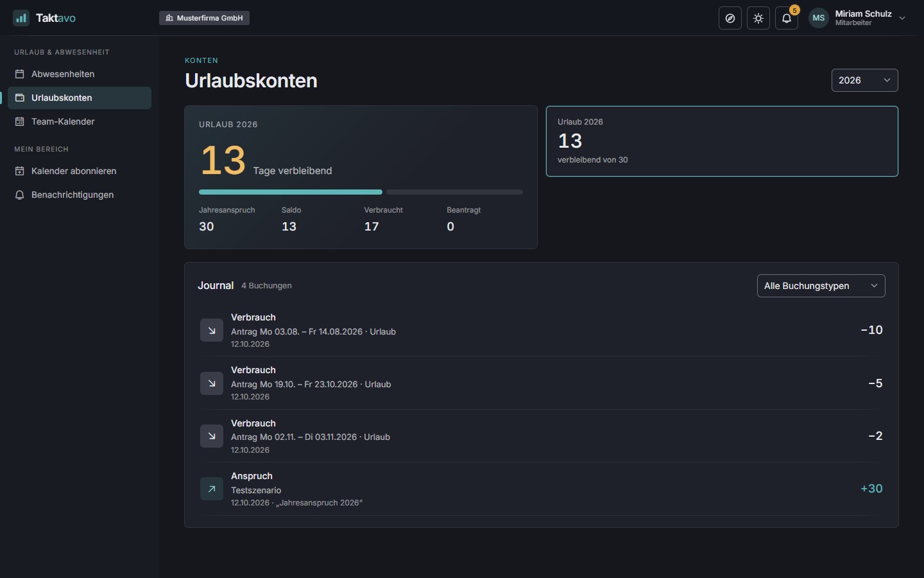Screen dimensions: 924x578
Task: Click the +30 amount in journal
Action: coord(871,489)
